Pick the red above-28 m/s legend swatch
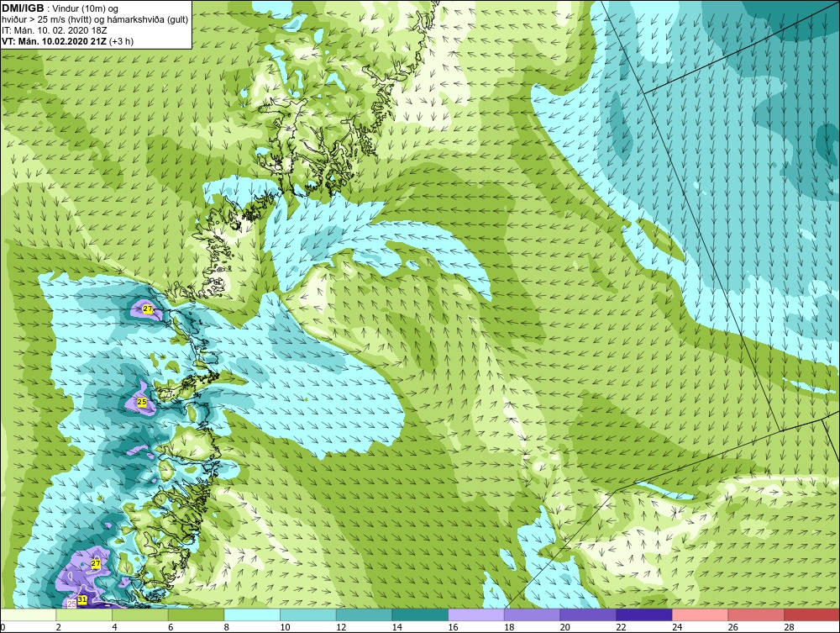The width and height of the screenshot is (840, 633). click(x=811, y=615)
